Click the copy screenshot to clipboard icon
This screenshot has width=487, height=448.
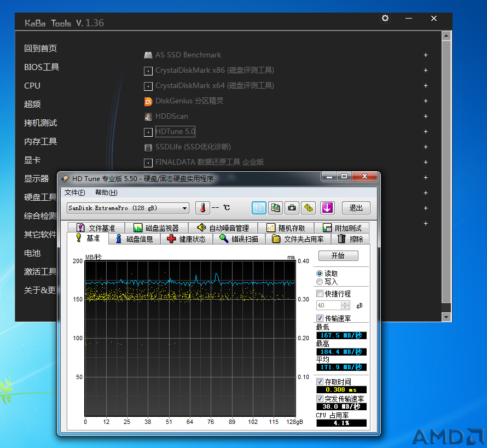(275, 208)
